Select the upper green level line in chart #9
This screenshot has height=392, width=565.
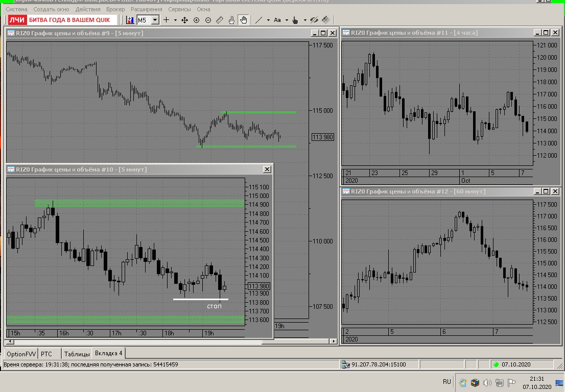[x=258, y=112]
